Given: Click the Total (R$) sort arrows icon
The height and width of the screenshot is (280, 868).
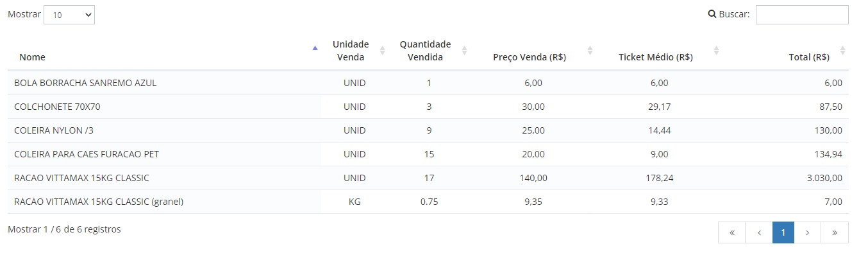Looking at the screenshot, I should click(x=843, y=50).
